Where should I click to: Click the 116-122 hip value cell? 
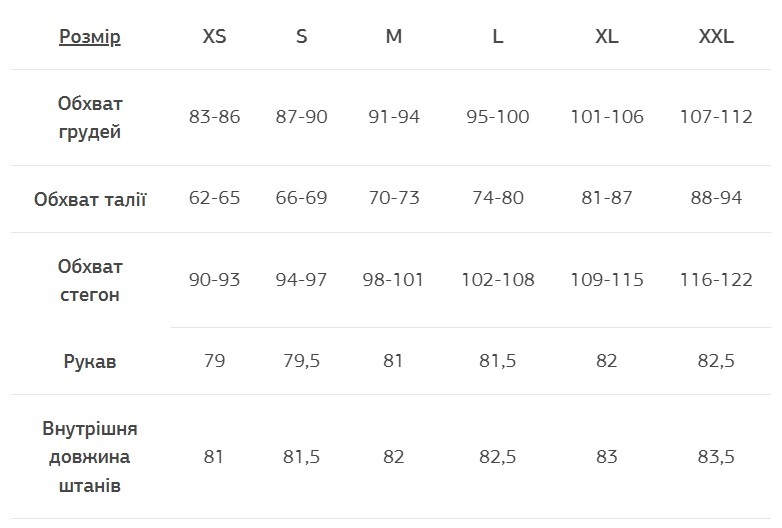(x=716, y=280)
